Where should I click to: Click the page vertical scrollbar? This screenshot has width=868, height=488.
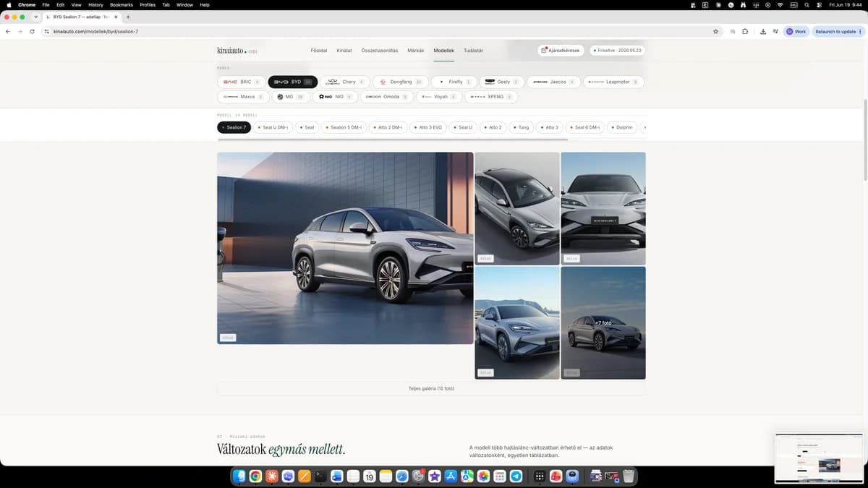[x=865, y=141]
